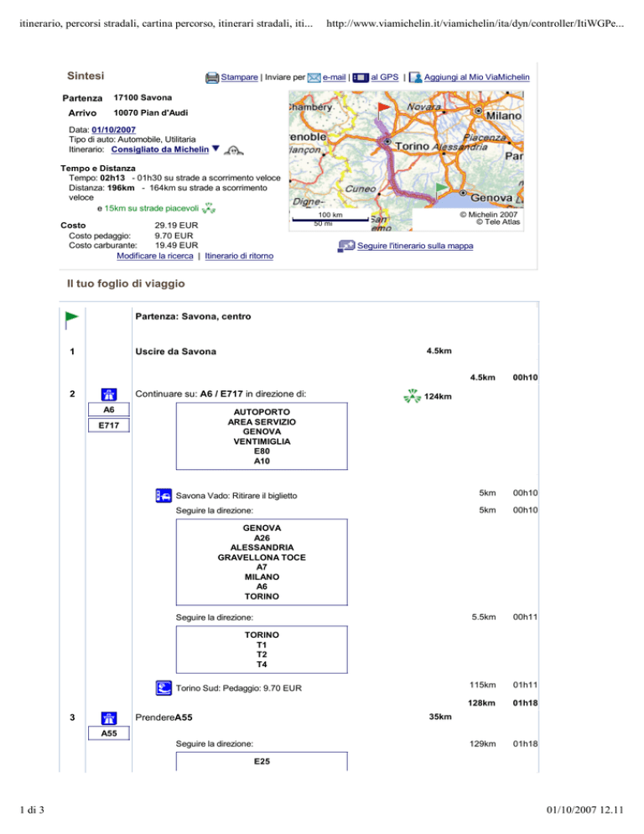The image size is (644, 834).
Task: Open the date link 01/10/2007
Action: pyautogui.click(x=113, y=130)
